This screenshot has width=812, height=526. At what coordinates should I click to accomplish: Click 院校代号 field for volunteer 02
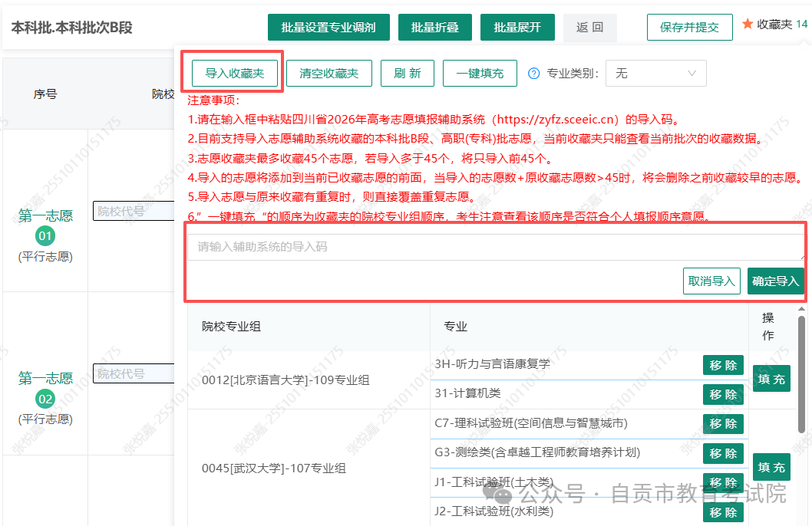coord(134,373)
